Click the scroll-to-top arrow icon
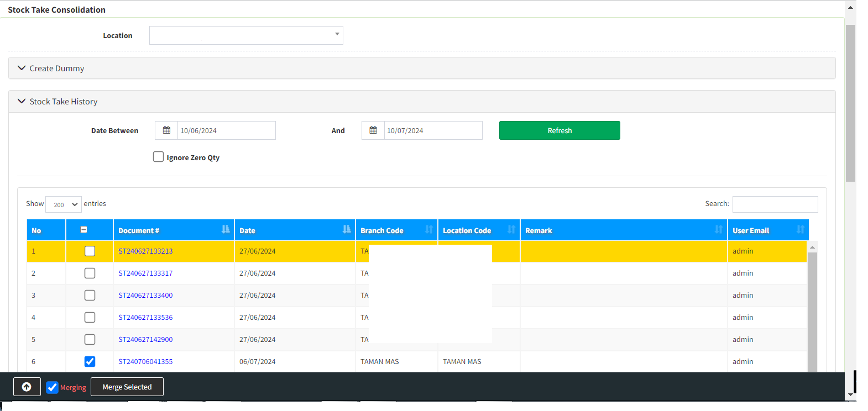 (27, 387)
